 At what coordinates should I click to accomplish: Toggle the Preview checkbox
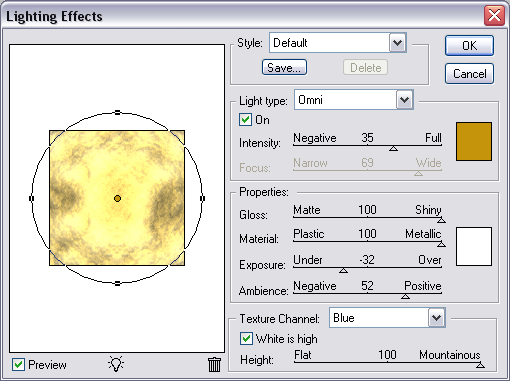[18, 364]
